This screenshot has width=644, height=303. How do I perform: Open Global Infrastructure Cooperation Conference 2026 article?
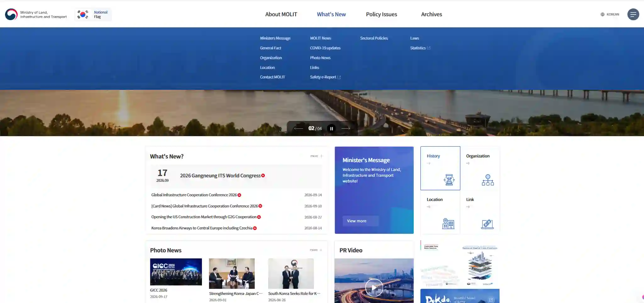[x=194, y=195]
